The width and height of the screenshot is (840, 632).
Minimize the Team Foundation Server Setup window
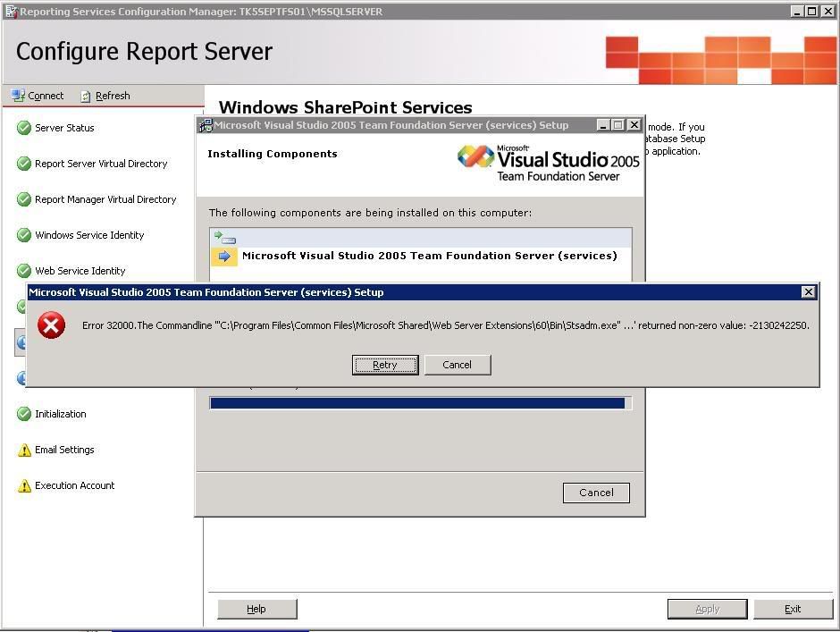pyautogui.click(x=603, y=125)
